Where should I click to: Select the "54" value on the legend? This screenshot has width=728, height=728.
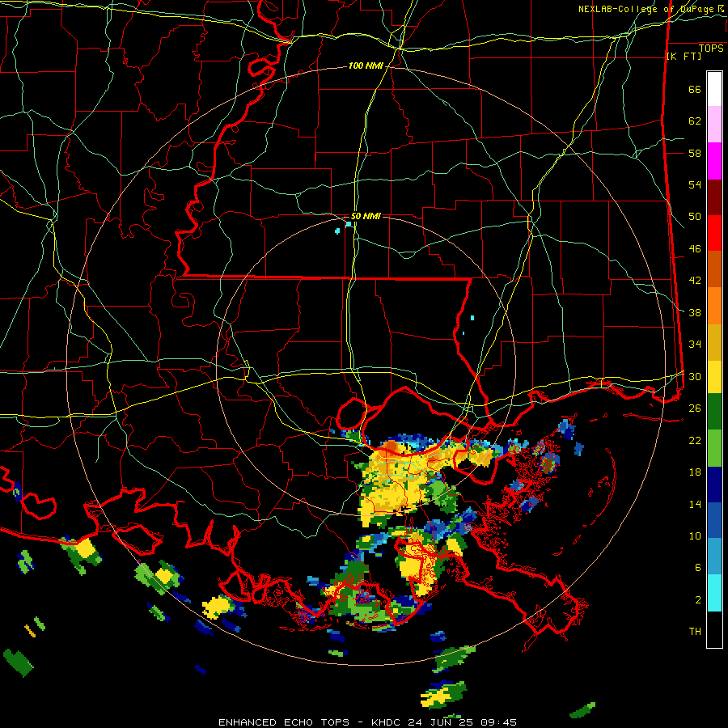coord(695,184)
